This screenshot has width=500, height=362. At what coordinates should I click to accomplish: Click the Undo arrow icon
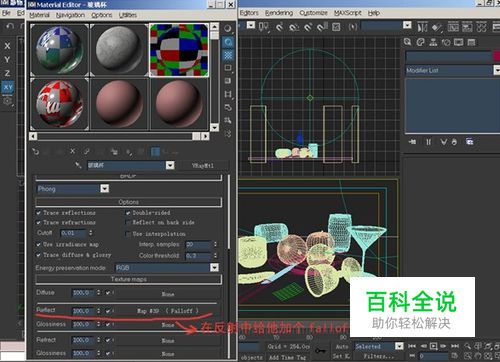click(x=10, y=26)
